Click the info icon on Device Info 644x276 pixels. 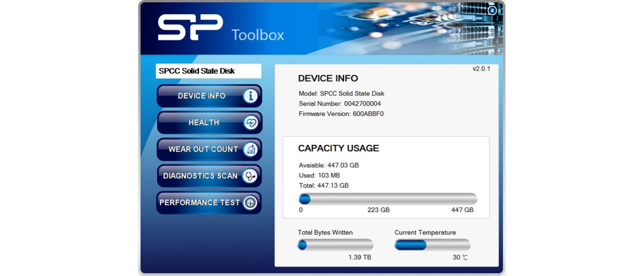click(250, 96)
